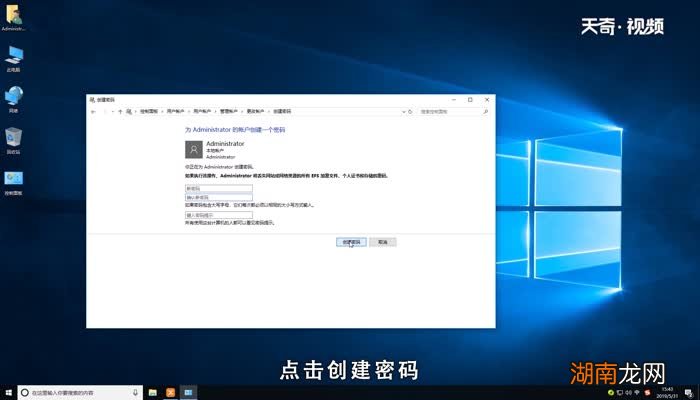Open the Control Panel (控制面板) desktop icon
Image resolution: width=700 pixels, height=400 pixels.
(x=13, y=179)
